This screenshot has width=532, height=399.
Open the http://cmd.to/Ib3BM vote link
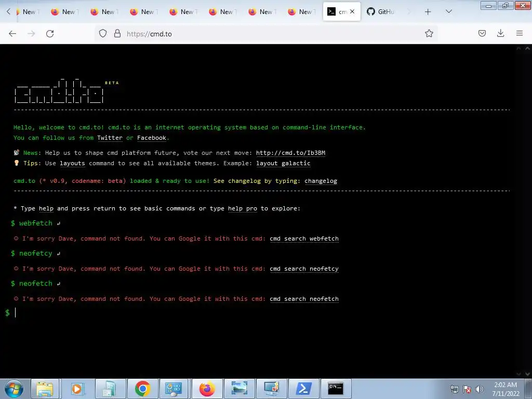click(290, 153)
